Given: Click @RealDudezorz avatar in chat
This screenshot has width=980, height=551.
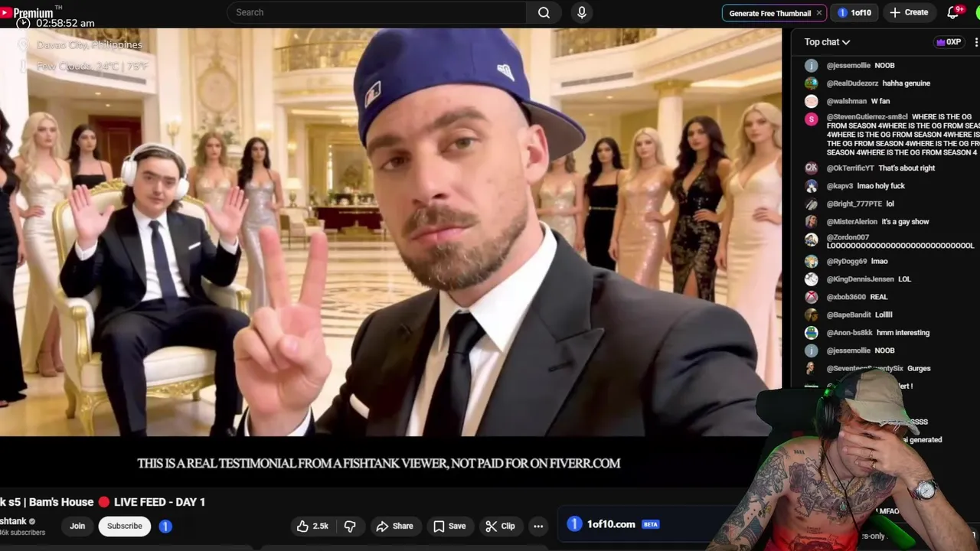Looking at the screenshot, I should click(x=811, y=83).
